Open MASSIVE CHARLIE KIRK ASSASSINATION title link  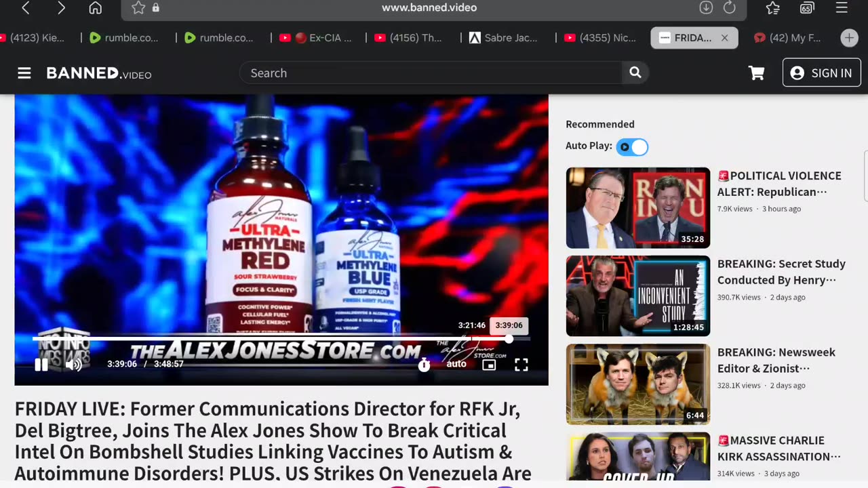779,448
